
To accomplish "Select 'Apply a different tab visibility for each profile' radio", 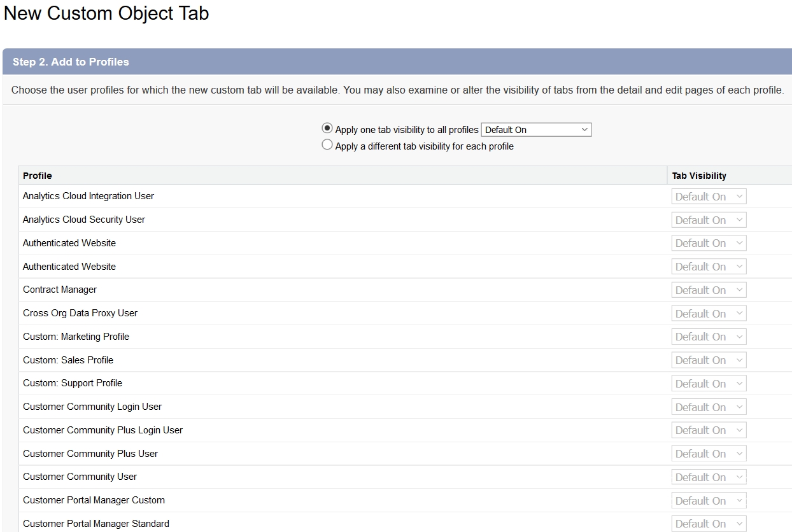I will point(327,145).
